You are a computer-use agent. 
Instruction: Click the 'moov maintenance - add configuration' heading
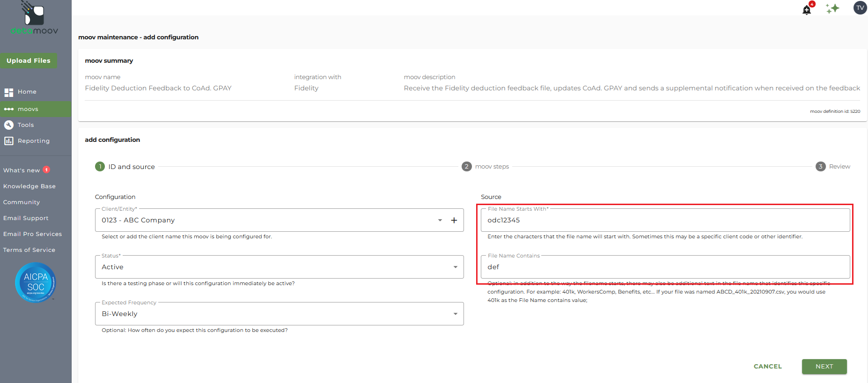139,37
